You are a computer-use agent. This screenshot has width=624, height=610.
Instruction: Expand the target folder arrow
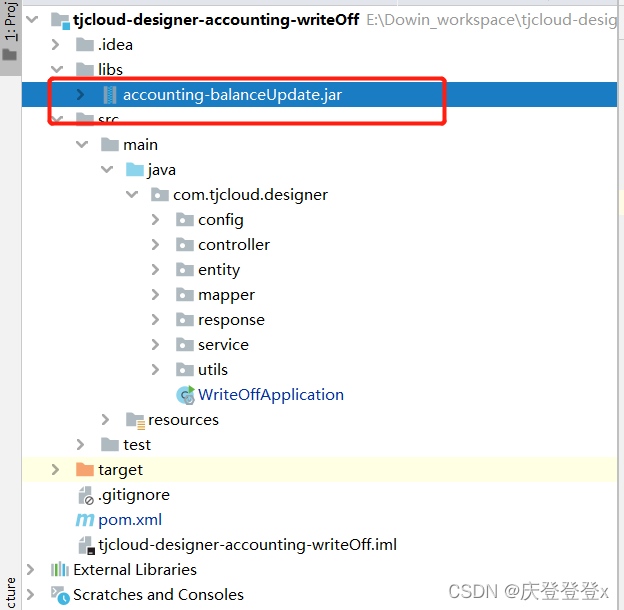coord(56,470)
